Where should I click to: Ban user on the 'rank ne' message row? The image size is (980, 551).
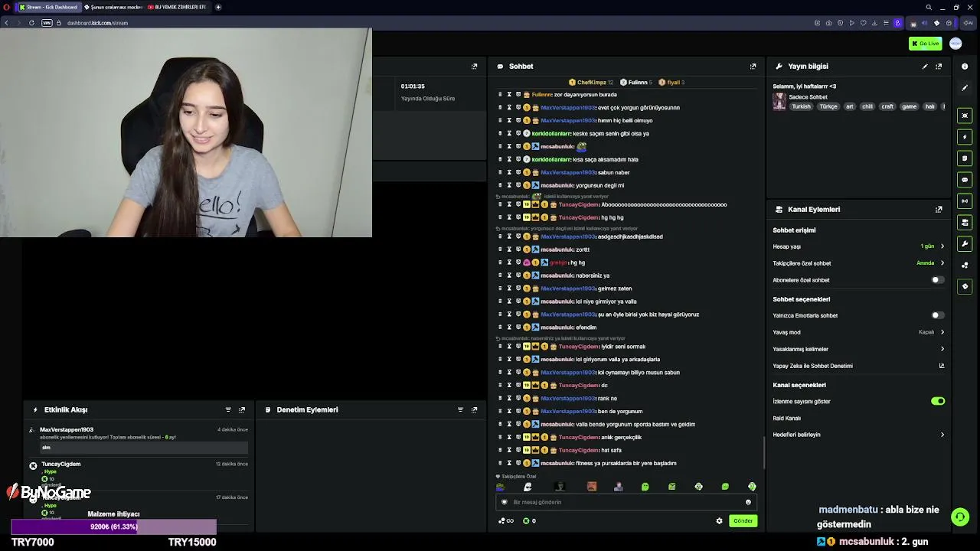[x=518, y=398]
